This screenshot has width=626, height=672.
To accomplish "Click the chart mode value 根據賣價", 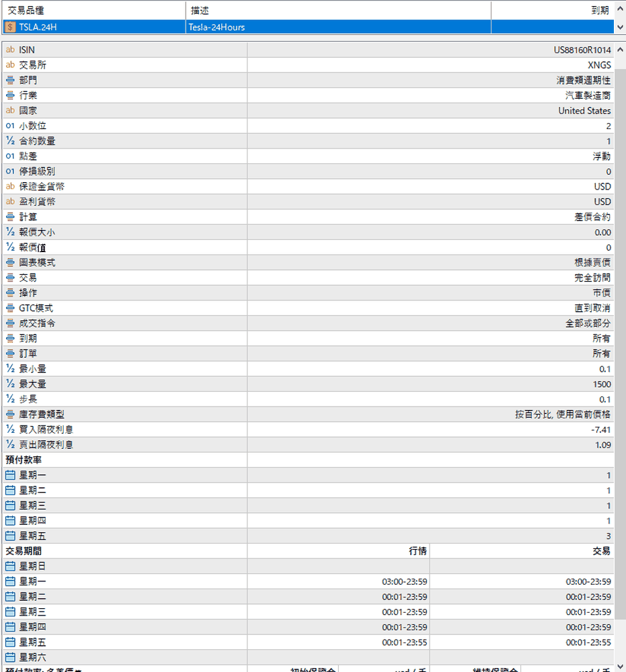I will click(592, 262).
